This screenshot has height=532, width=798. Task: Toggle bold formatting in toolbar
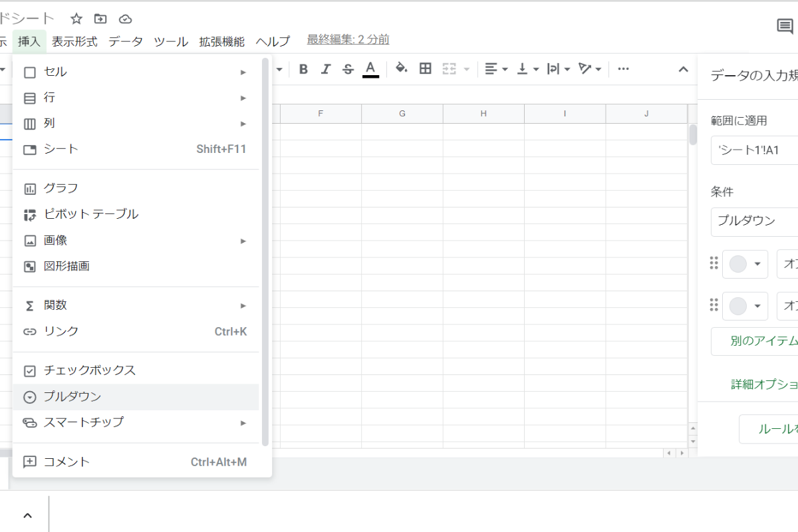[303, 69]
